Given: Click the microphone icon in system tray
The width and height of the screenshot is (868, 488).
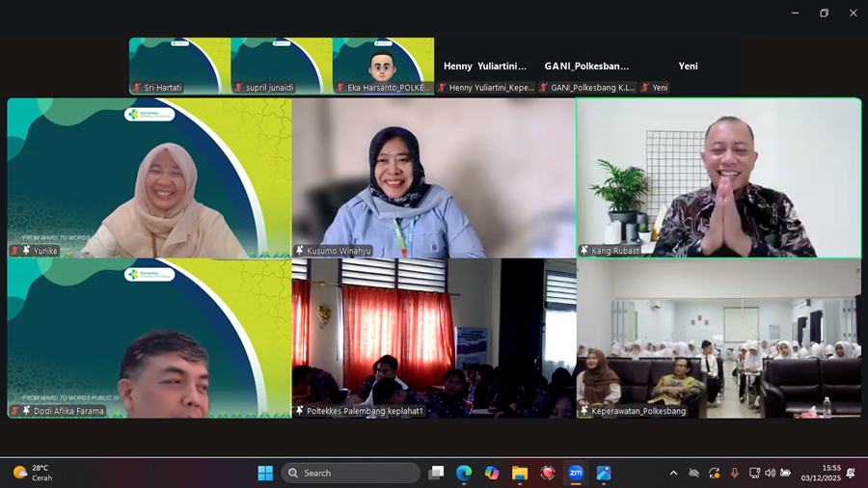Looking at the screenshot, I should (x=734, y=473).
